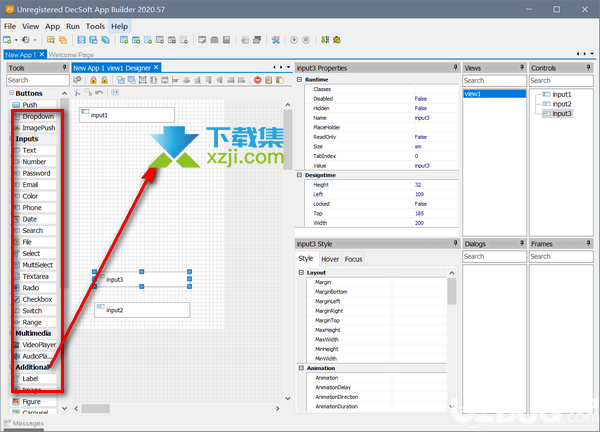The height and width of the screenshot is (432, 600).
Task: Click the Add new dialog icon
Action: pos(136,40)
